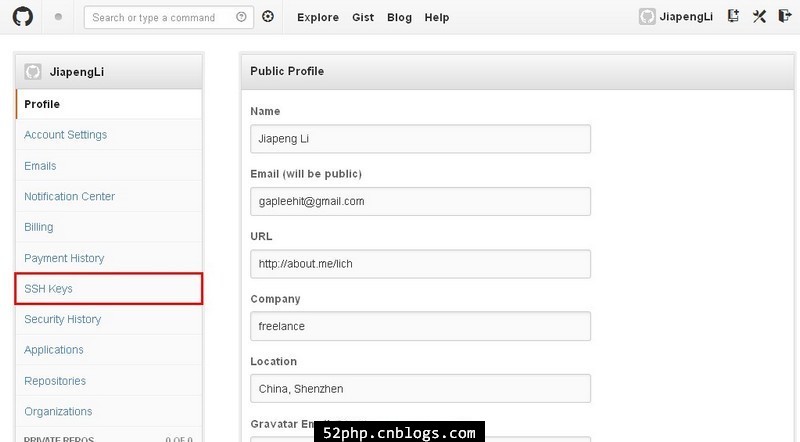Viewport: 800px width, 442px height.
Task: Go to the Blog page
Action: [x=399, y=17]
